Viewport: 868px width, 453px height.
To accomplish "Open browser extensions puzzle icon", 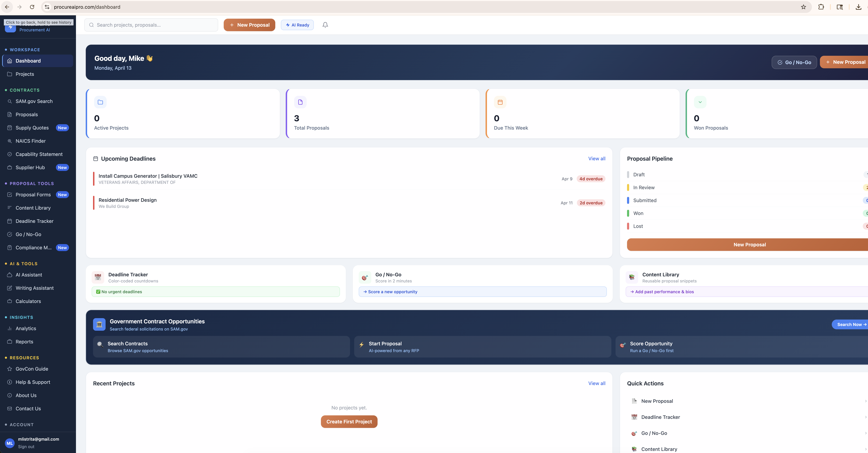I will (821, 7).
